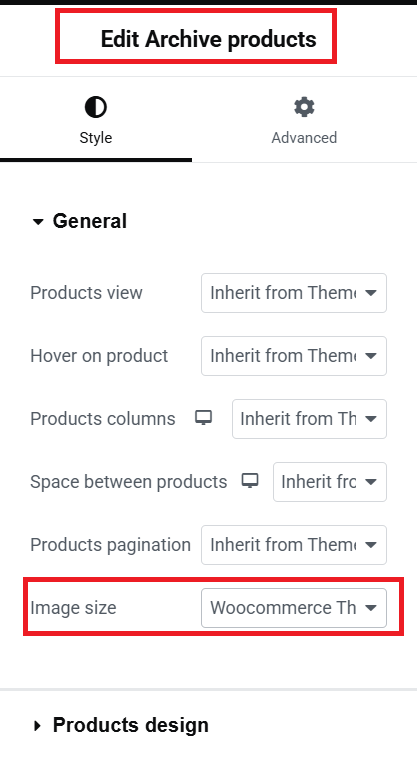The image size is (417, 759).
Task: Click responsive monitor icon beside Space between products
Action: [x=250, y=481]
